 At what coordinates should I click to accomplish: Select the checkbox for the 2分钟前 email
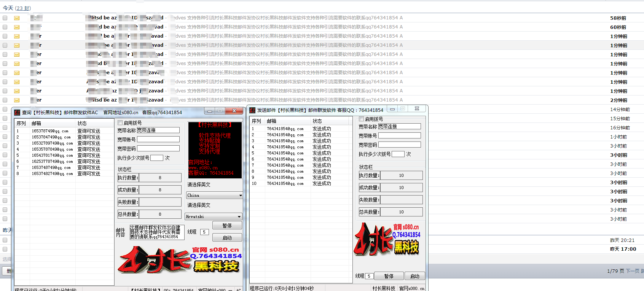point(5,100)
